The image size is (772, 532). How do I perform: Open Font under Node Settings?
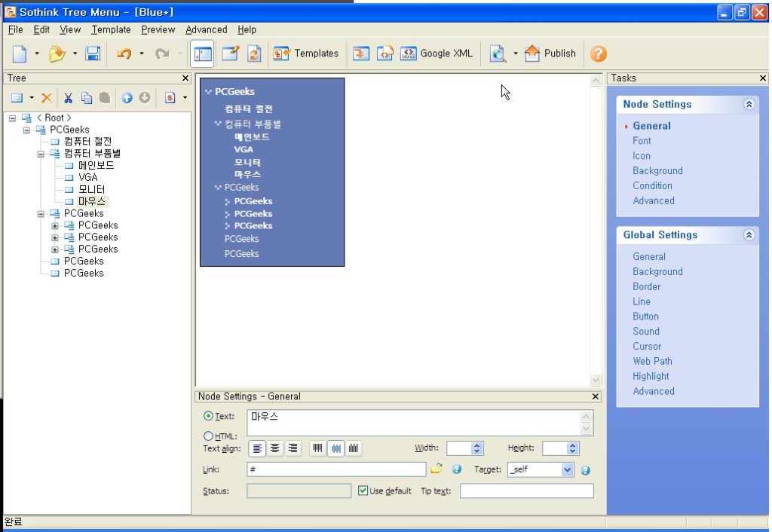point(642,141)
